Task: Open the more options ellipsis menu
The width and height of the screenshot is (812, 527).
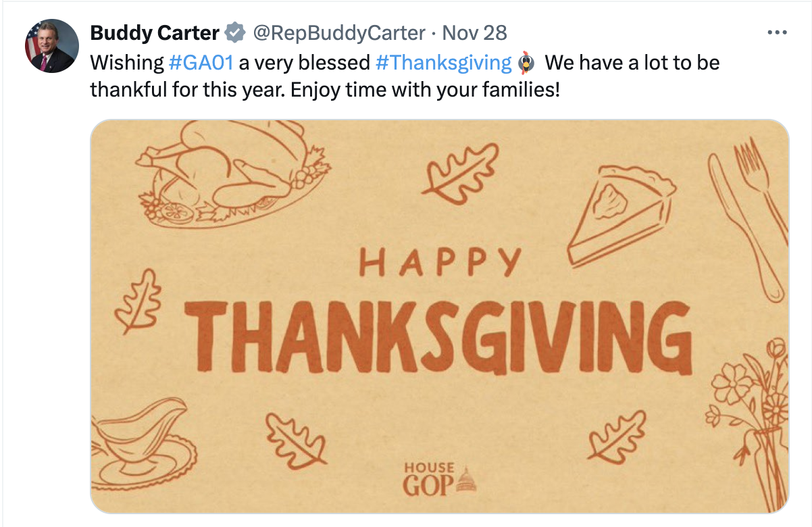Action: [778, 32]
